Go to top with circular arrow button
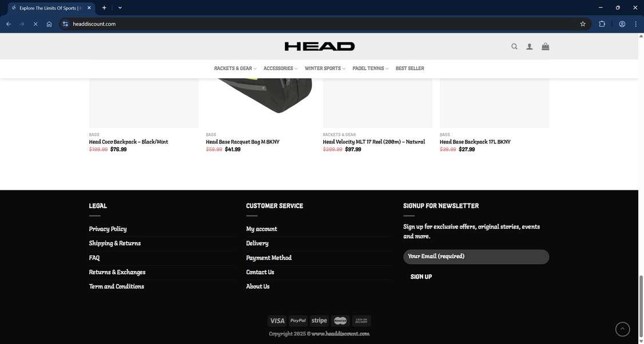The width and height of the screenshot is (644, 344). 622,329
